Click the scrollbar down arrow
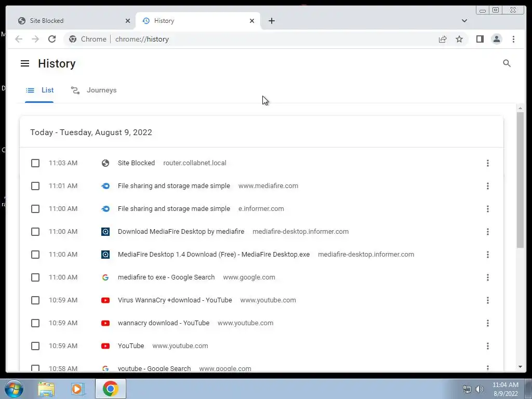 pyautogui.click(x=520, y=367)
